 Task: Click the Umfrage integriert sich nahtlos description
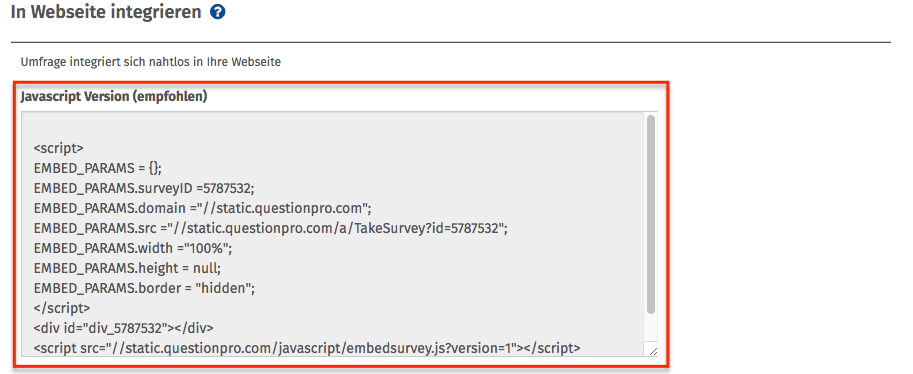151,62
